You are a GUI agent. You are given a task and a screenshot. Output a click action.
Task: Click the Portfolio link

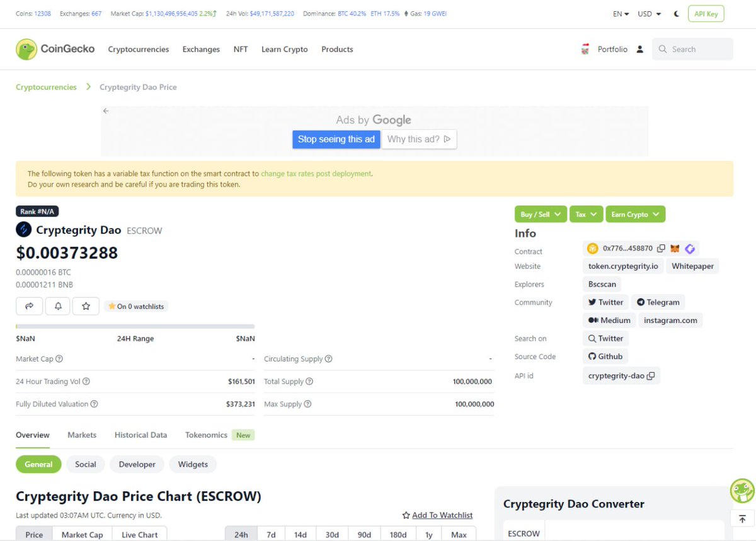pos(612,49)
